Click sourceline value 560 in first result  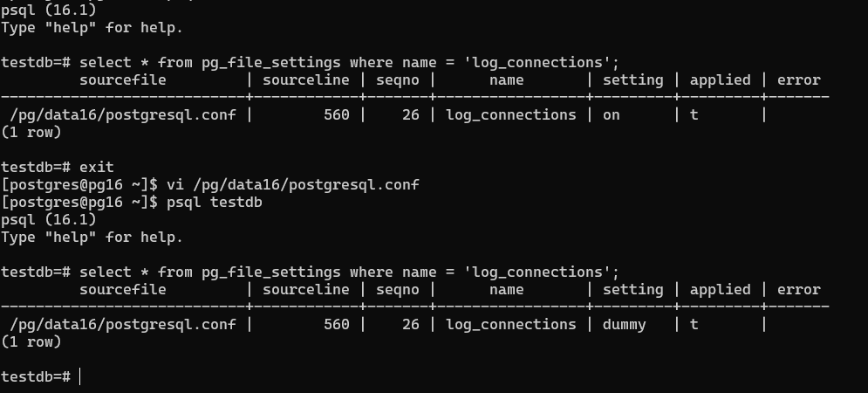coord(336,114)
